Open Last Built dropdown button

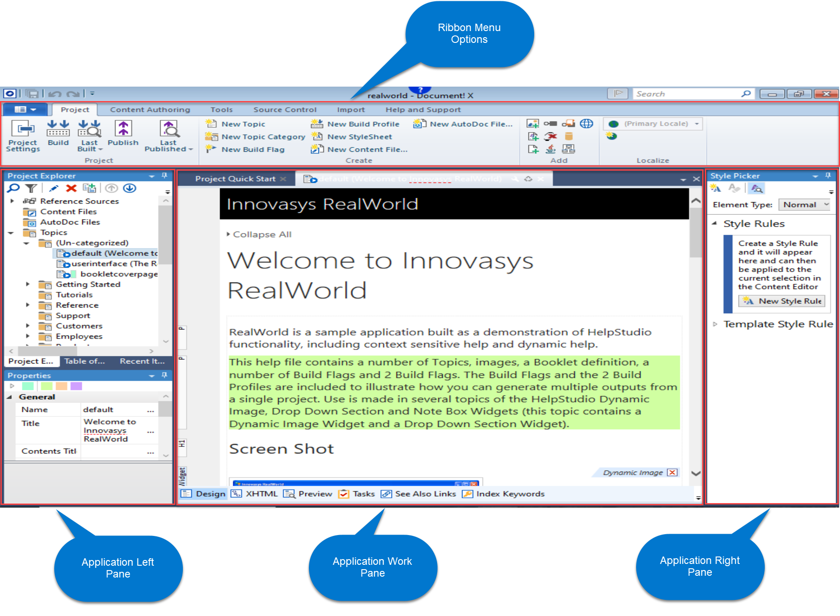(90, 136)
